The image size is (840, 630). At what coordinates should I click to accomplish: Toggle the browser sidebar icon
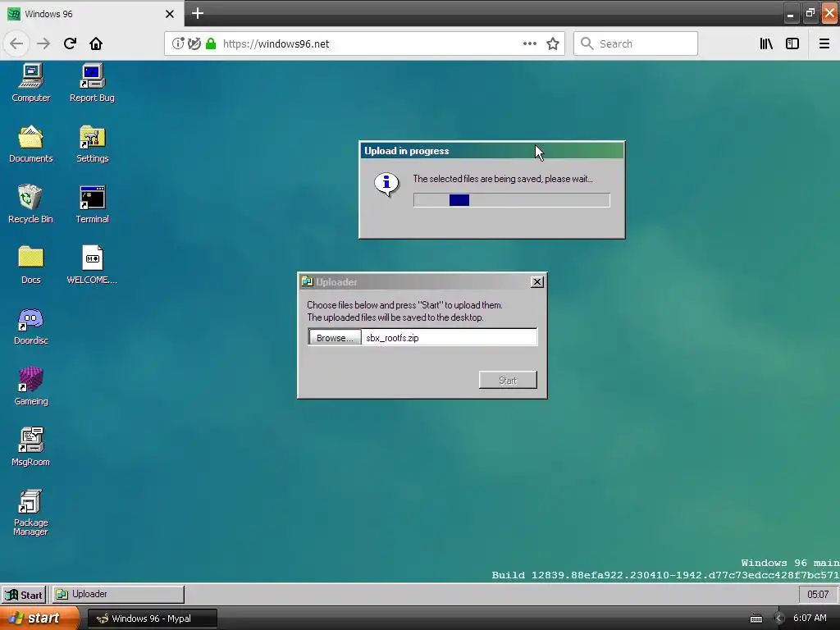792,43
